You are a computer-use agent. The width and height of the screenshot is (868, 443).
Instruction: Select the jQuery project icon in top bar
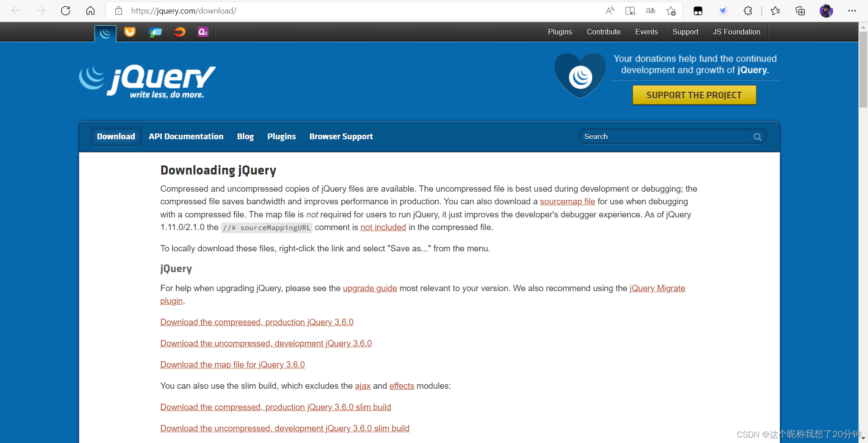[x=105, y=33]
